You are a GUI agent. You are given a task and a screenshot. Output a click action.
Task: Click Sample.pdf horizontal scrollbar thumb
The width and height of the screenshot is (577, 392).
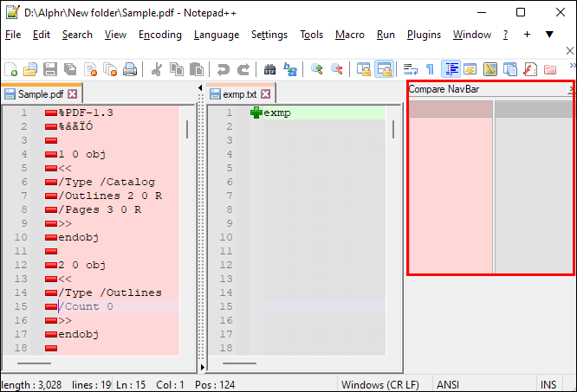pyautogui.click(x=34, y=363)
